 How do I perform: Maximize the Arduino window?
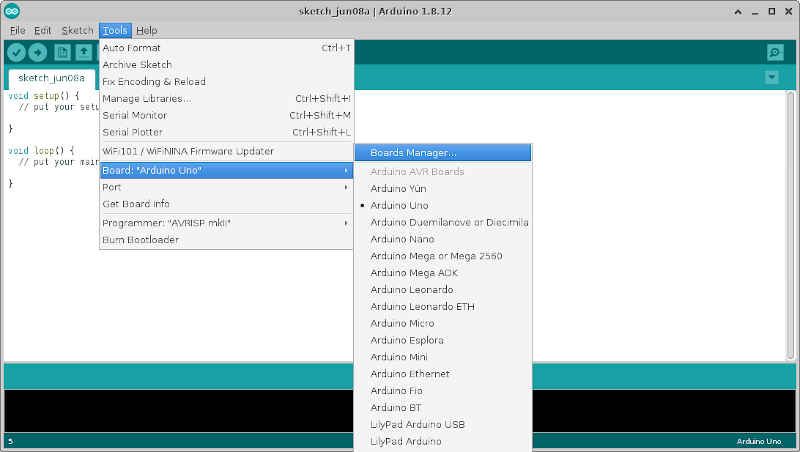pos(772,11)
